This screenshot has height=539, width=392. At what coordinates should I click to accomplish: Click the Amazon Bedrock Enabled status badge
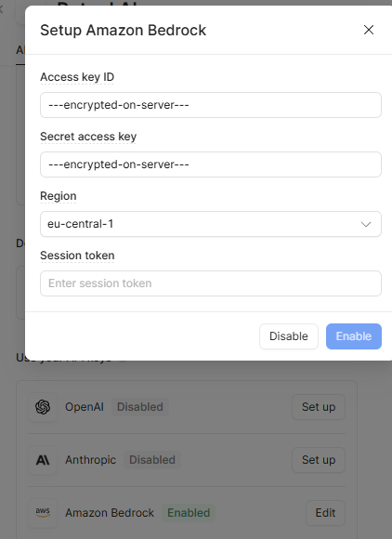point(189,513)
